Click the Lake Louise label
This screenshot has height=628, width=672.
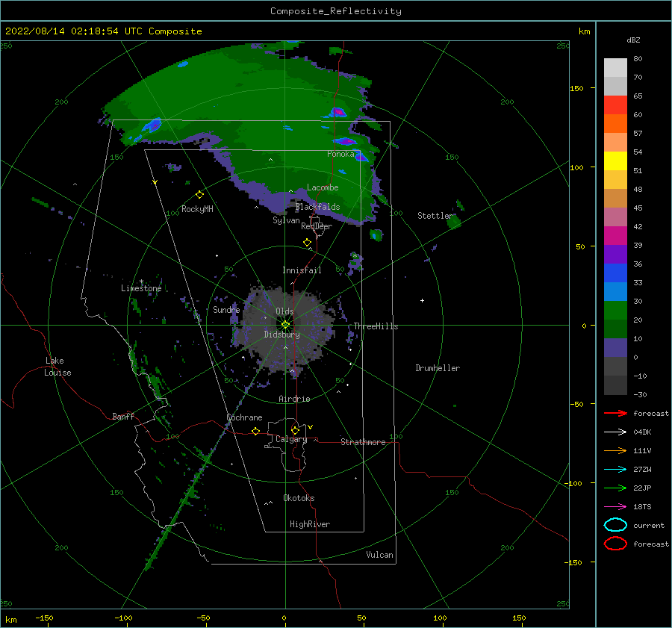coord(57,367)
